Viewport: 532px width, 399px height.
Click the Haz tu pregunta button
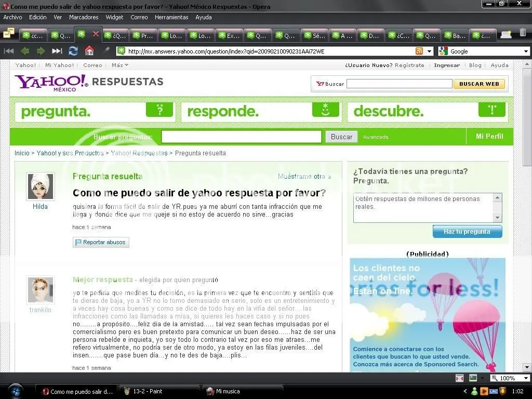[467, 231]
